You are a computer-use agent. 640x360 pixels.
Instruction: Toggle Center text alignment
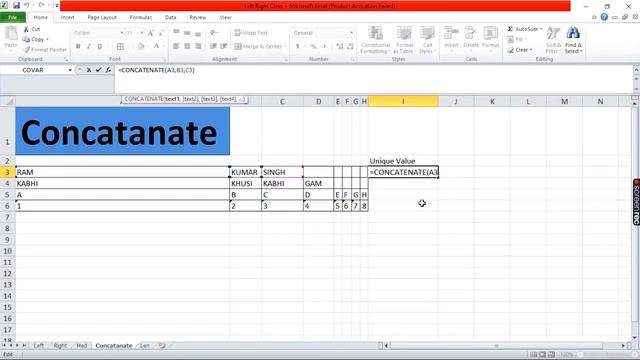(187, 47)
